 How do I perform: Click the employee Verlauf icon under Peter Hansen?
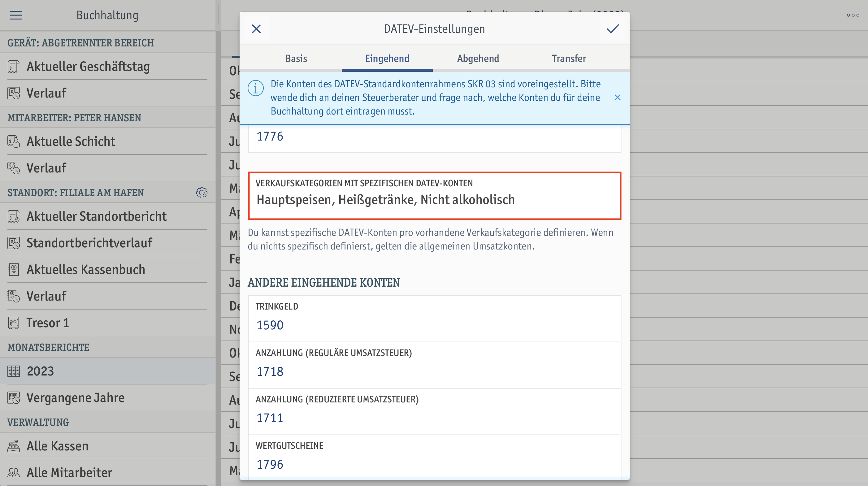coord(14,168)
